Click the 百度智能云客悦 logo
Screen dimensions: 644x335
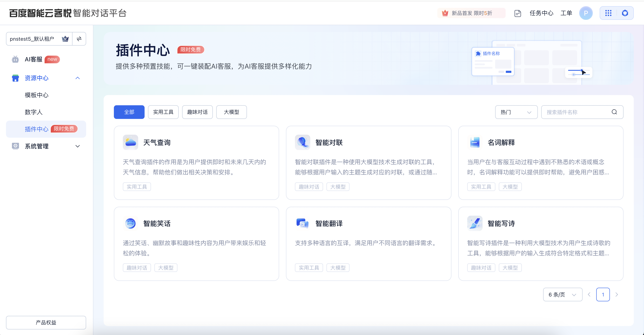pos(40,13)
